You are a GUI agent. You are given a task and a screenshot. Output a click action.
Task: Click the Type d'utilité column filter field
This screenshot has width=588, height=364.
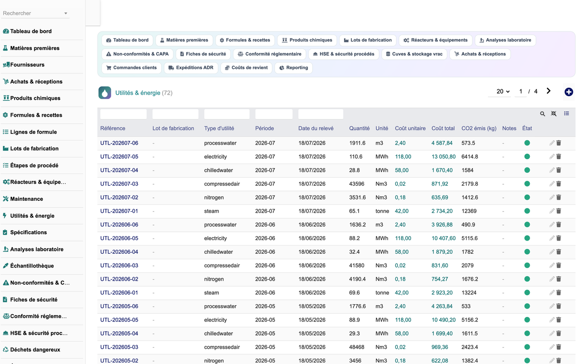point(227,114)
